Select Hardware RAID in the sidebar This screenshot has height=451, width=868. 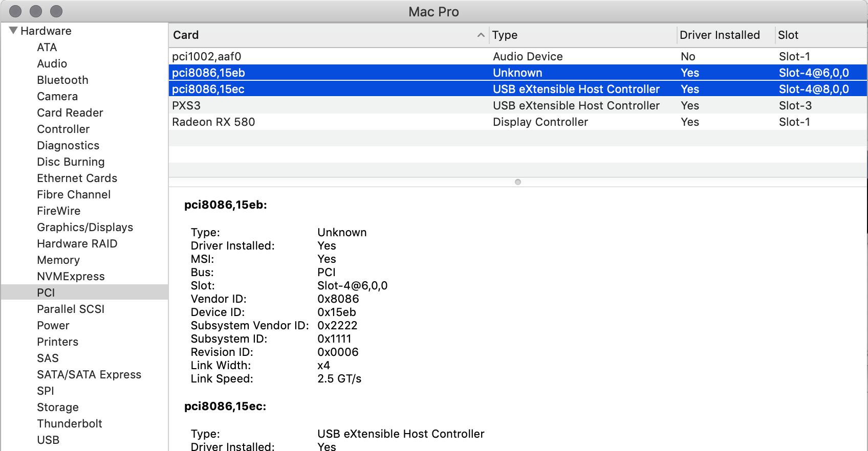pyautogui.click(x=77, y=244)
